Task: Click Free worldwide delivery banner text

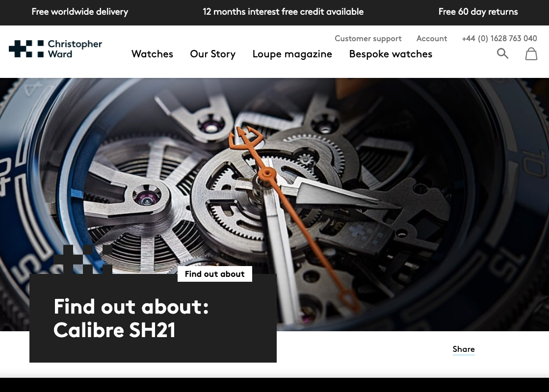Action: click(x=80, y=12)
